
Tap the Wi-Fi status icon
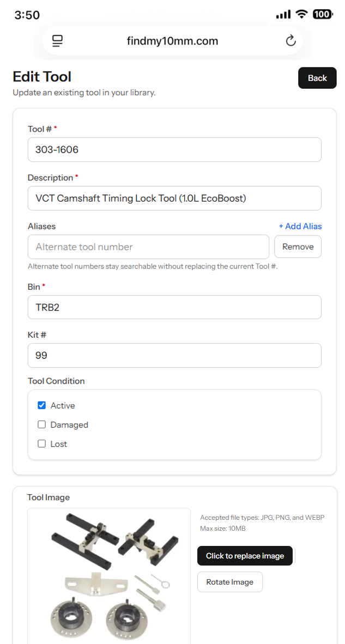coord(302,14)
